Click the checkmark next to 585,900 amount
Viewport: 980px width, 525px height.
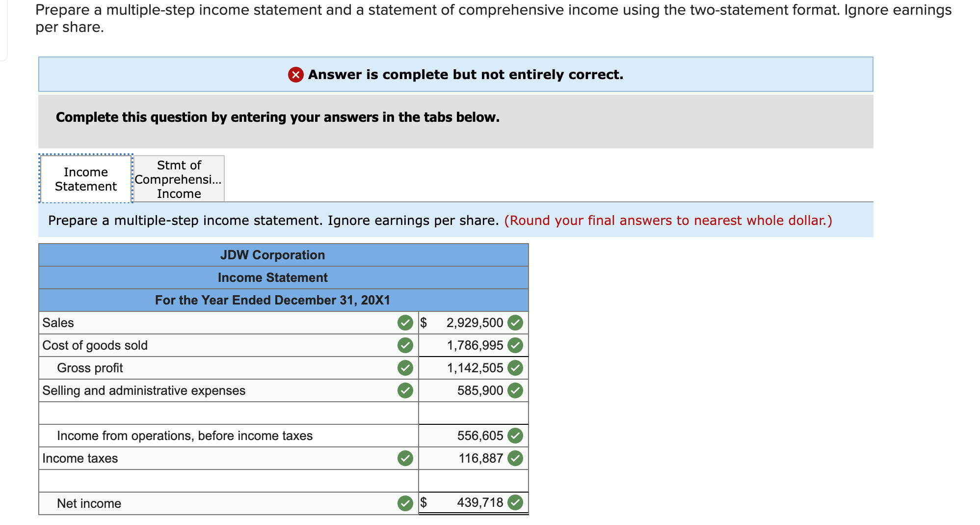pos(515,390)
